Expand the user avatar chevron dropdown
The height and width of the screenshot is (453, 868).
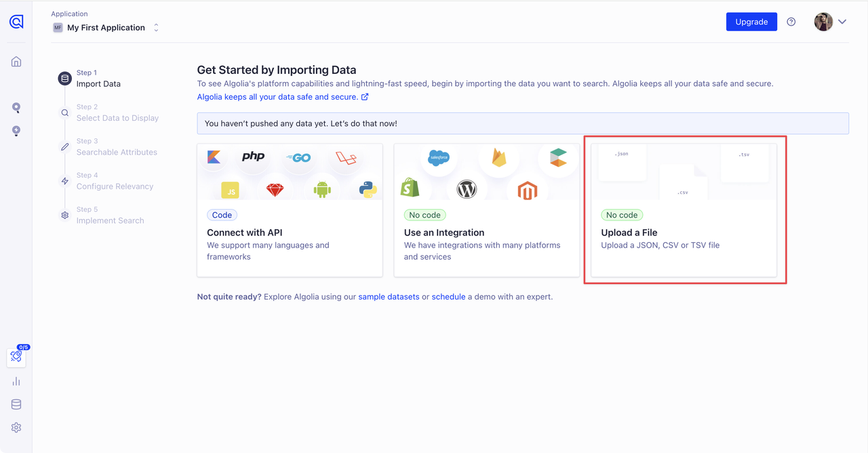(x=842, y=21)
